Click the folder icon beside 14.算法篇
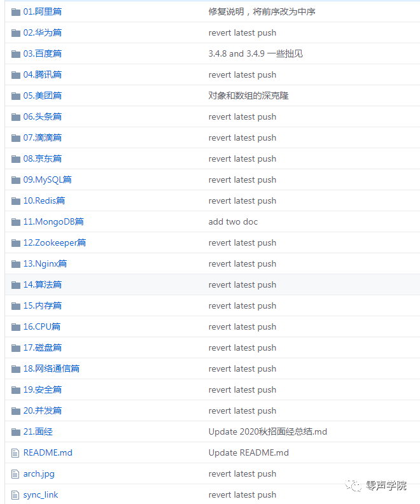Image resolution: width=420 pixels, height=504 pixels. point(16,285)
